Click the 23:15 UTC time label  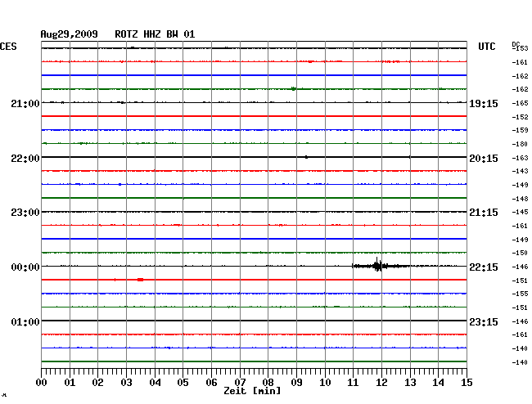coord(484,321)
